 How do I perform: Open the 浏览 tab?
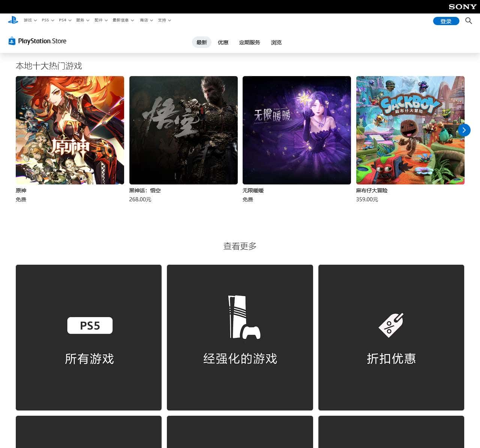tap(276, 42)
